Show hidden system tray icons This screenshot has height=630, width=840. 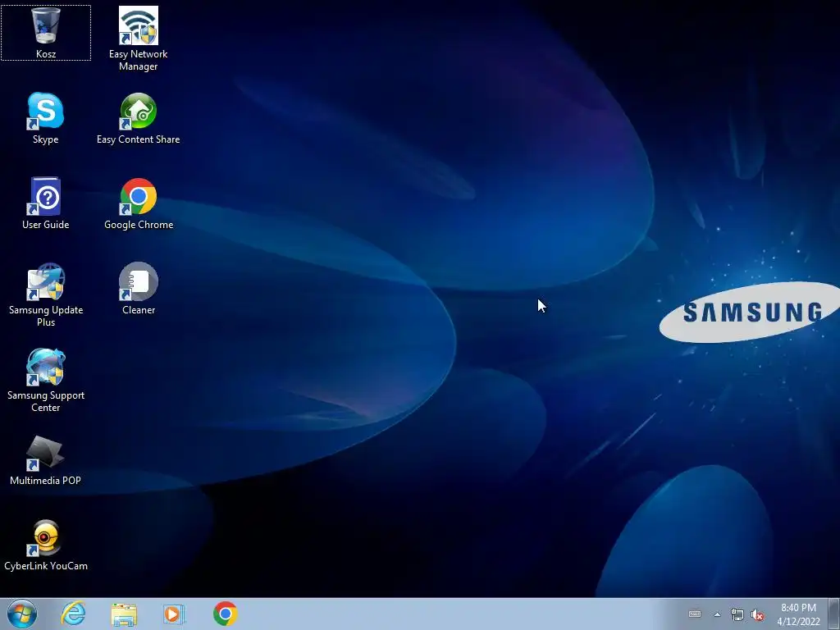[x=717, y=614]
